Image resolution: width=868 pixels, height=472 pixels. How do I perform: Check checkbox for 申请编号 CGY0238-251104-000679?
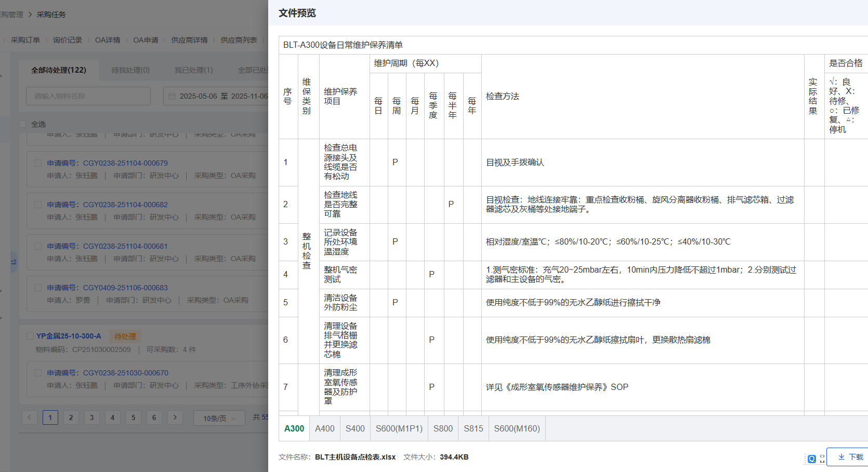(x=37, y=163)
